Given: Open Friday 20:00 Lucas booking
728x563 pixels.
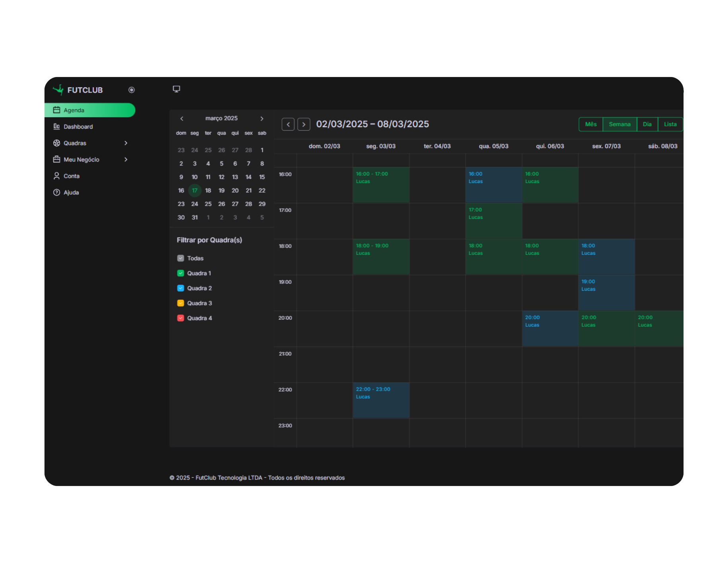Looking at the screenshot, I should click(606, 329).
